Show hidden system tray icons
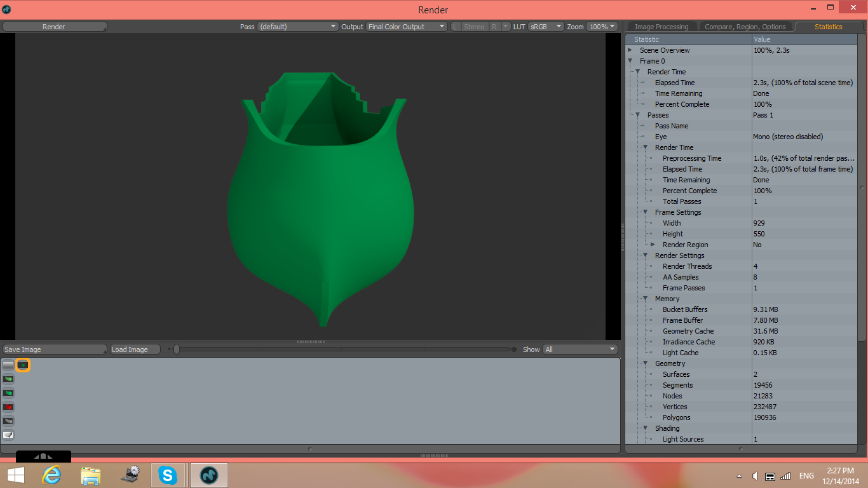Screen dimensions: 868x488 pyautogui.click(x=739, y=476)
